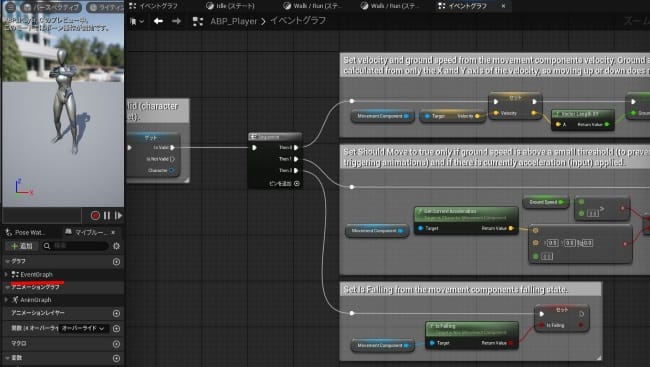The image size is (650, 367).
Task: Select the 'Set Is Falling' comment title
Action: click(456, 289)
